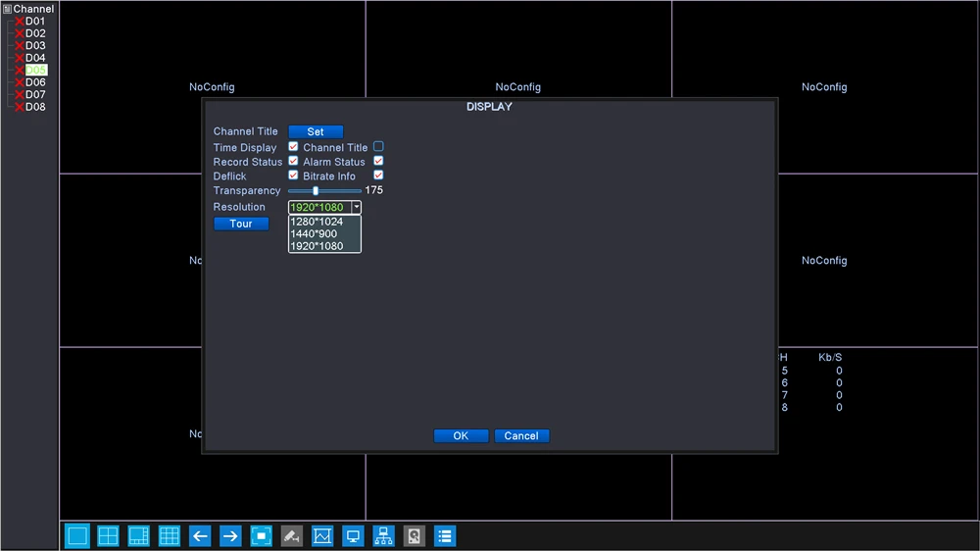
Task: Enable the Channel Title checkbox
Action: click(x=378, y=146)
